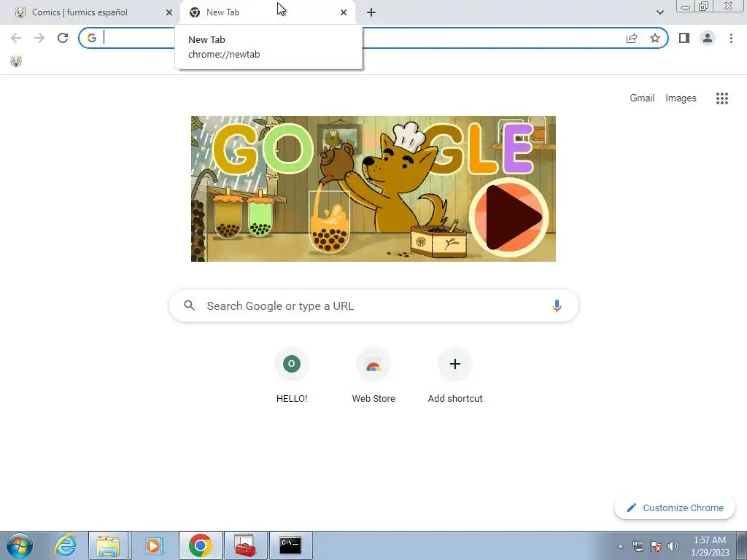Close the New Tab tab
The height and width of the screenshot is (560, 747).
(344, 12)
